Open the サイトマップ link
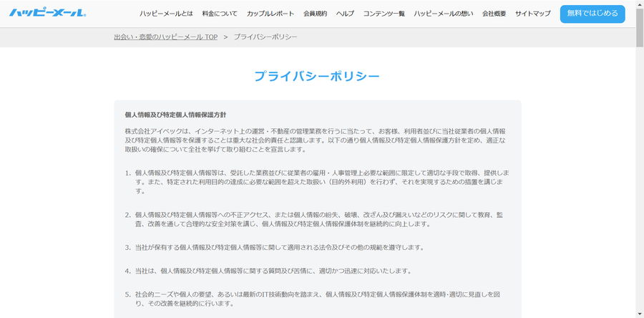 pos(532,14)
